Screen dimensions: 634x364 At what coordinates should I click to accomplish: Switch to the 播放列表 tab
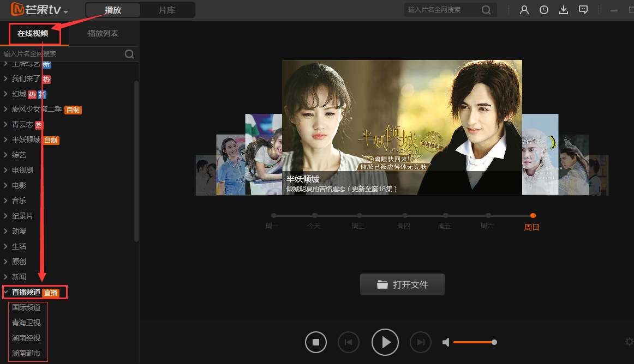(102, 33)
